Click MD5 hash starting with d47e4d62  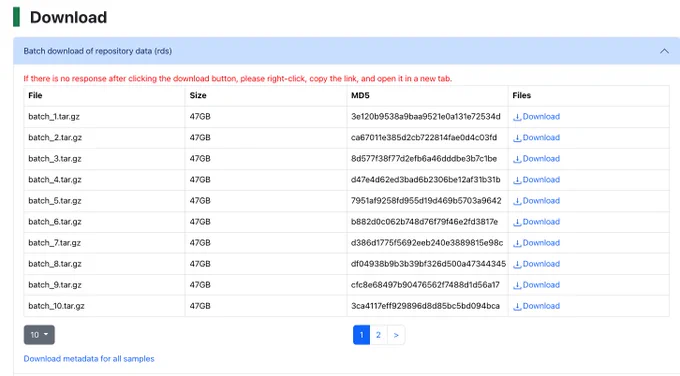tap(425, 180)
